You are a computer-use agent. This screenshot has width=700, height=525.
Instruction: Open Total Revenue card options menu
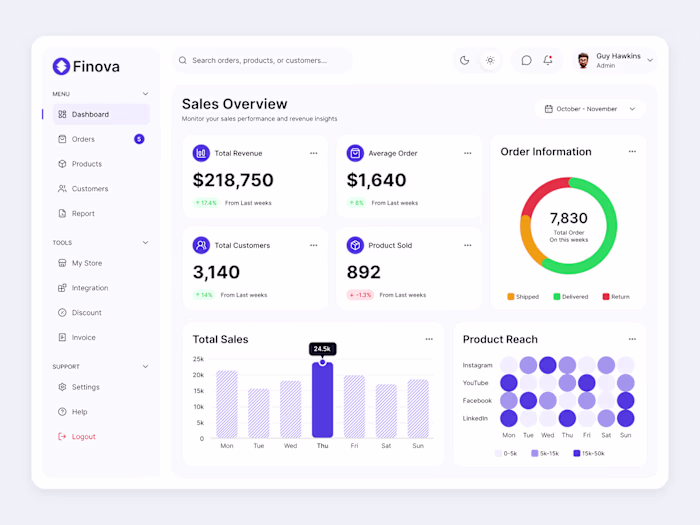[x=313, y=153]
